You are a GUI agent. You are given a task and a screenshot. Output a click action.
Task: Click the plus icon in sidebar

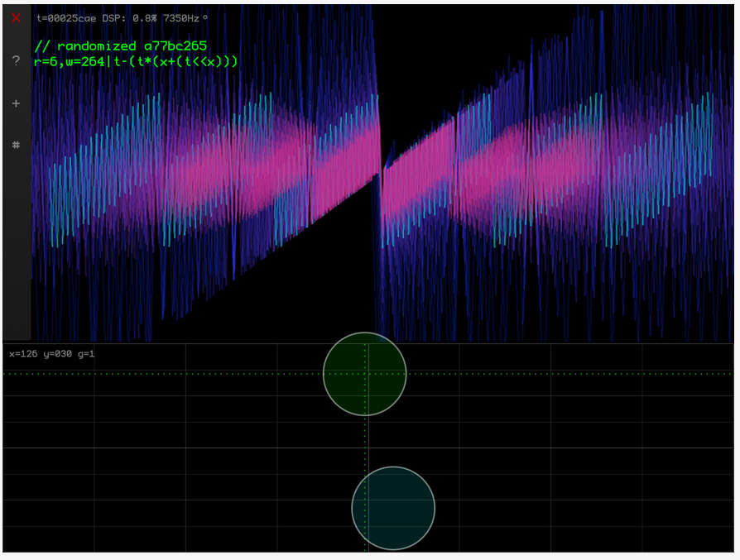pyautogui.click(x=16, y=103)
